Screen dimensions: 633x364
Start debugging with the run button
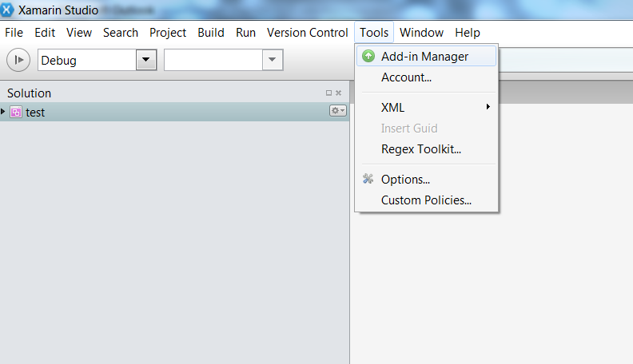click(18, 60)
